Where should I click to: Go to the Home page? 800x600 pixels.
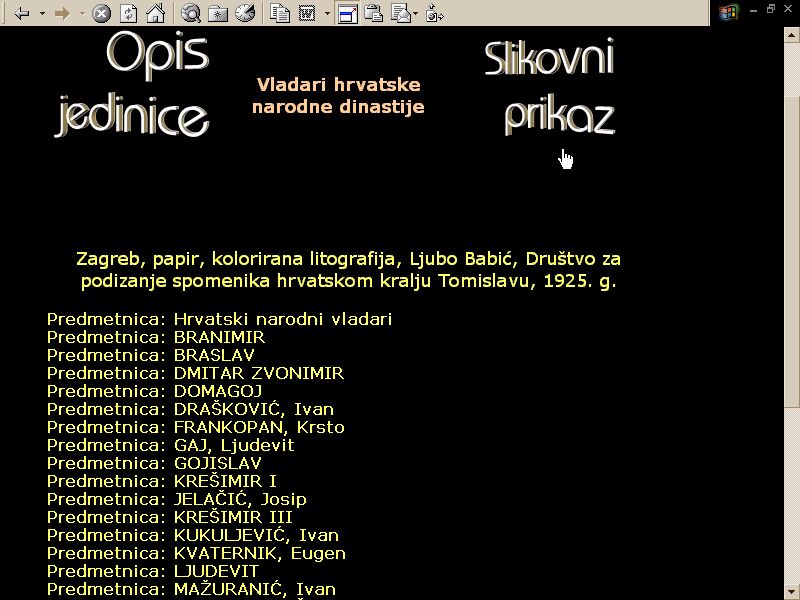(155, 14)
